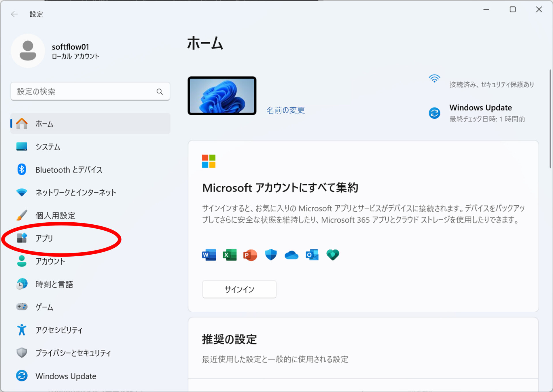553x392 pixels.
Task: Click the Wi-Fi status icon at top right
Action: (x=434, y=78)
